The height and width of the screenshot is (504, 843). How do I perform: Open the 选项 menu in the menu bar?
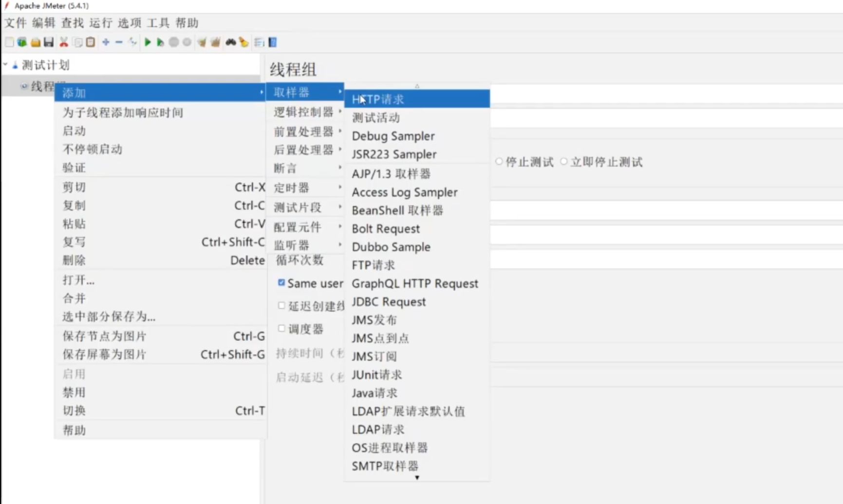(130, 23)
